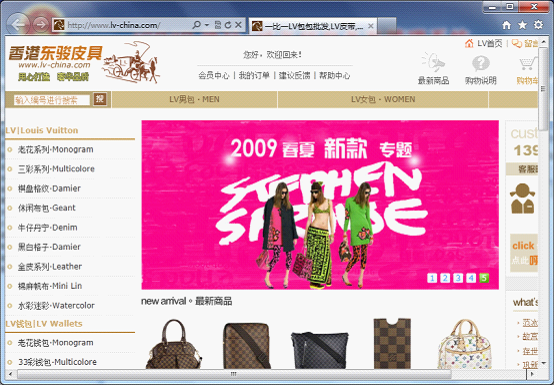Click the 会员中心 link
The width and height of the screenshot is (554, 385).
click(x=214, y=76)
